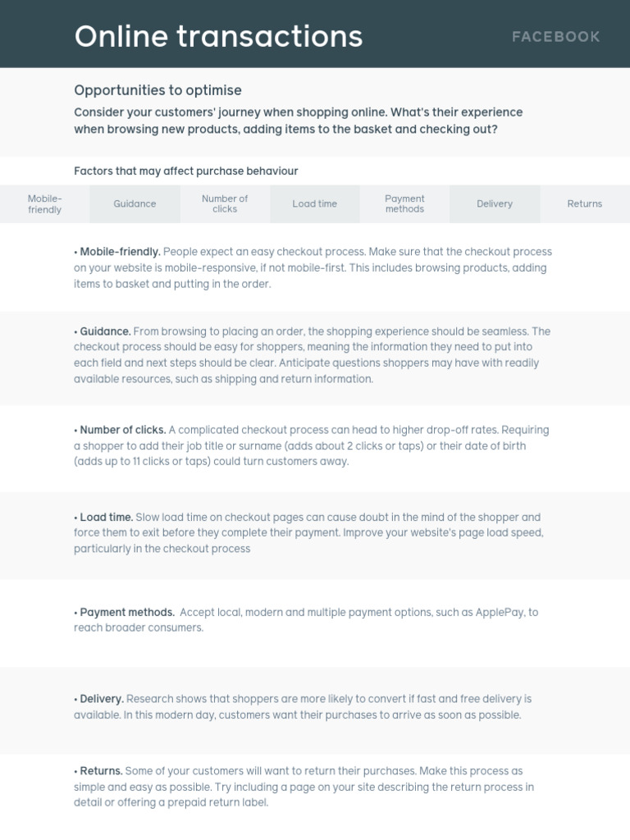
Task: Select the Payment methods factors tab
Action: [404, 204]
